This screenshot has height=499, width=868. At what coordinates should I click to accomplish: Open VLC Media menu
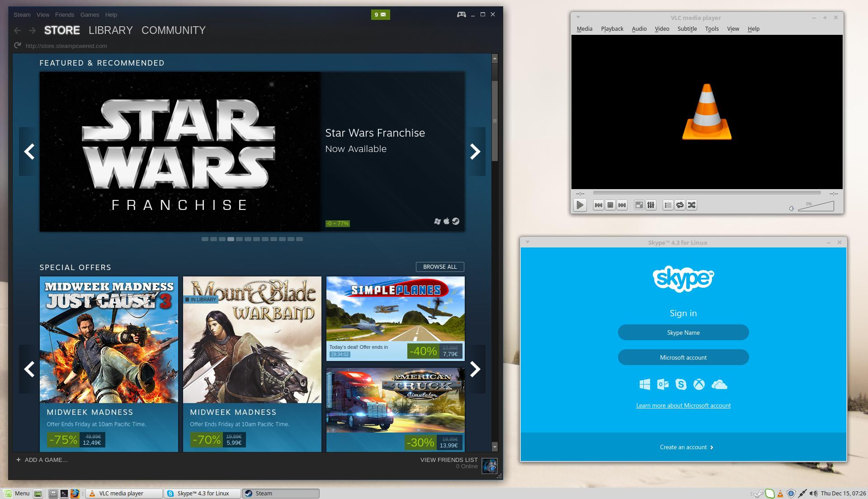[585, 29]
